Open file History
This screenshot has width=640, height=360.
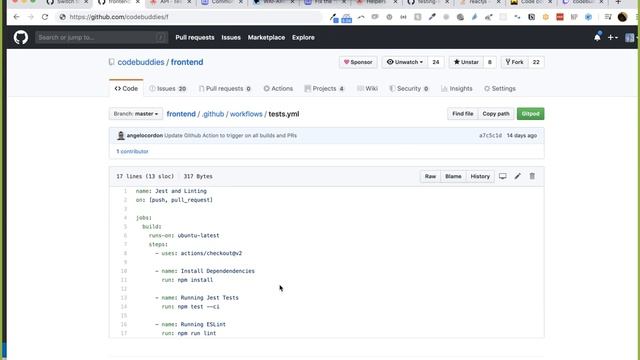pyautogui.click(x=480, y=176)
